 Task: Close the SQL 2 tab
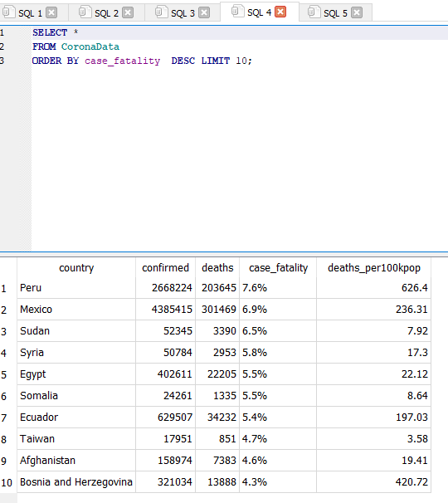(128, 12)
